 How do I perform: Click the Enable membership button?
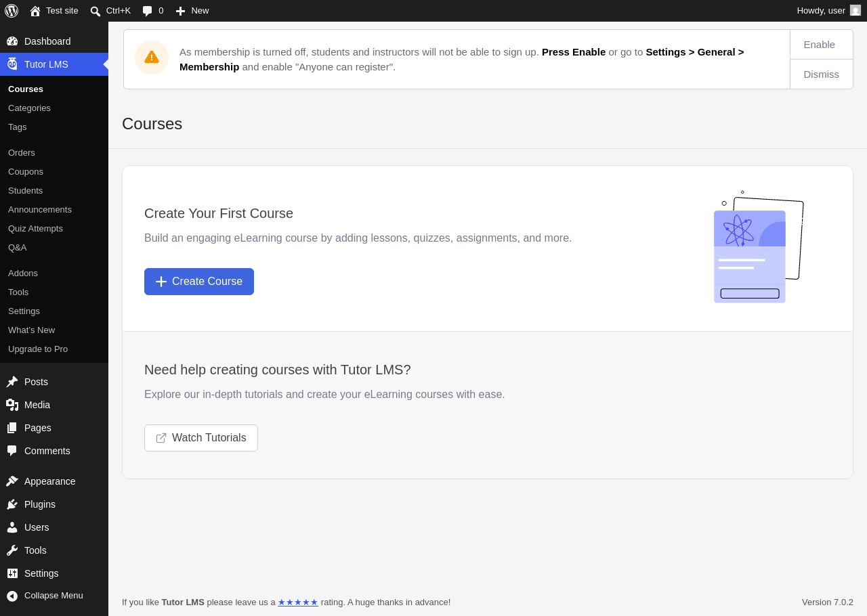822,45
